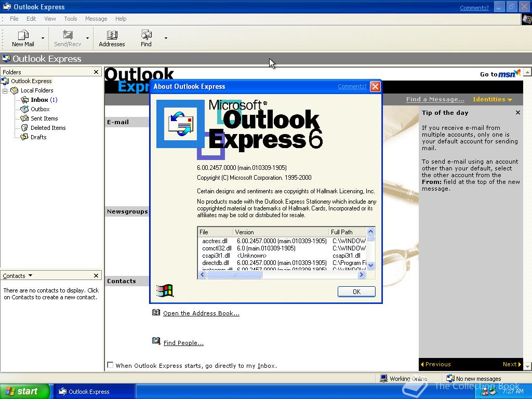
Task: Open the New Mail dropdown arrow
Action: coord(43,38)
